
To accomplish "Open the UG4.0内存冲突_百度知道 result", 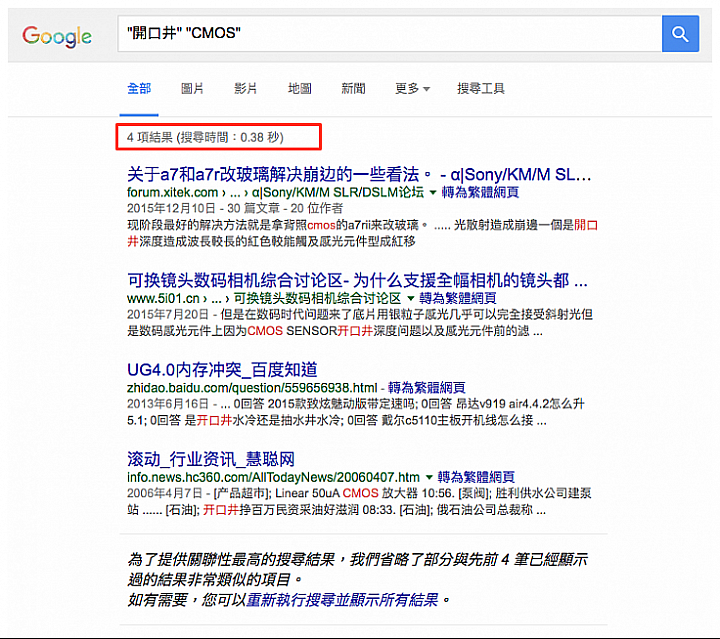I will pos(222,370).
